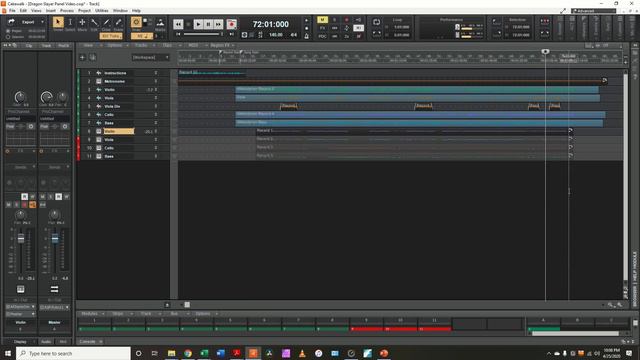Toggle the FX bypass button
640x360 pixels.
pos(322,28)
